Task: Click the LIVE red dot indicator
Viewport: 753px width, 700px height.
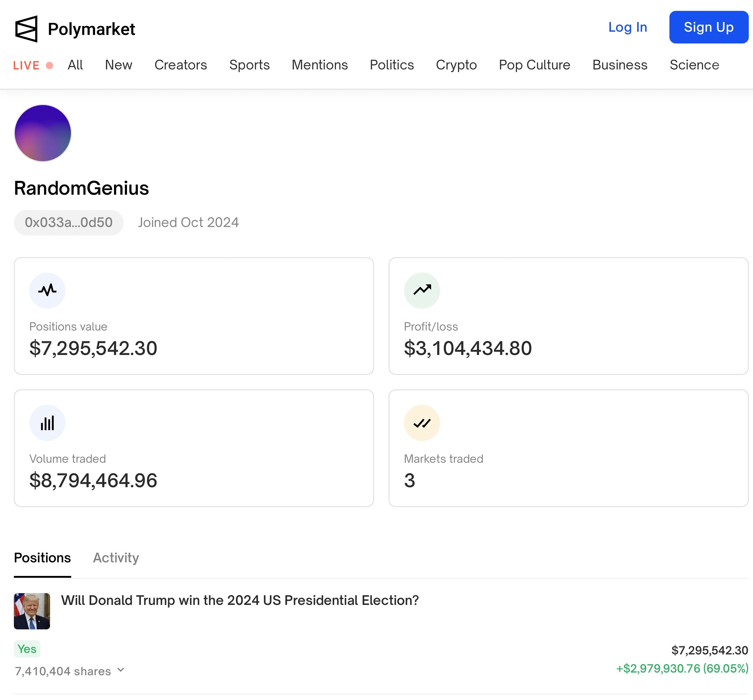Action: (49, 66)
